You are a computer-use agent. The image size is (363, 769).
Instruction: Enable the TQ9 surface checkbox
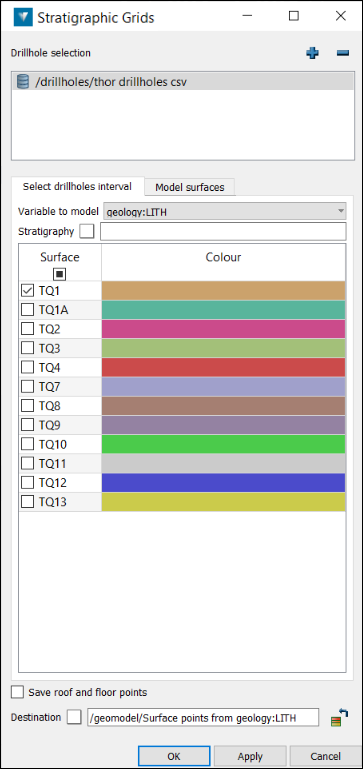27,425
